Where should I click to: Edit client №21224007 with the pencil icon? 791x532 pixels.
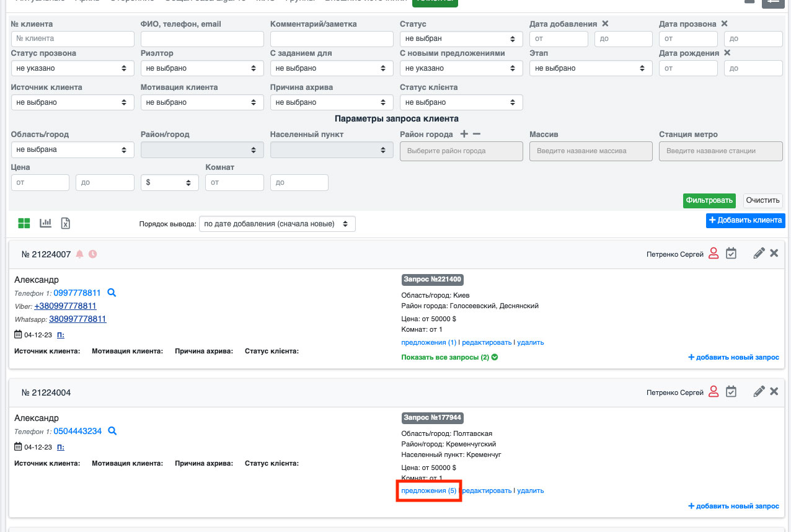pyautogui.click(x=759, y=253)
